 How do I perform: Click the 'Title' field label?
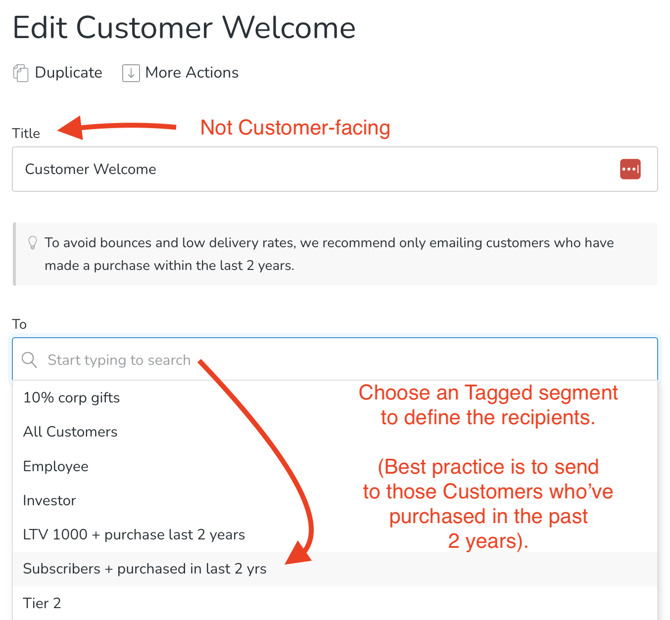[26, 133]
